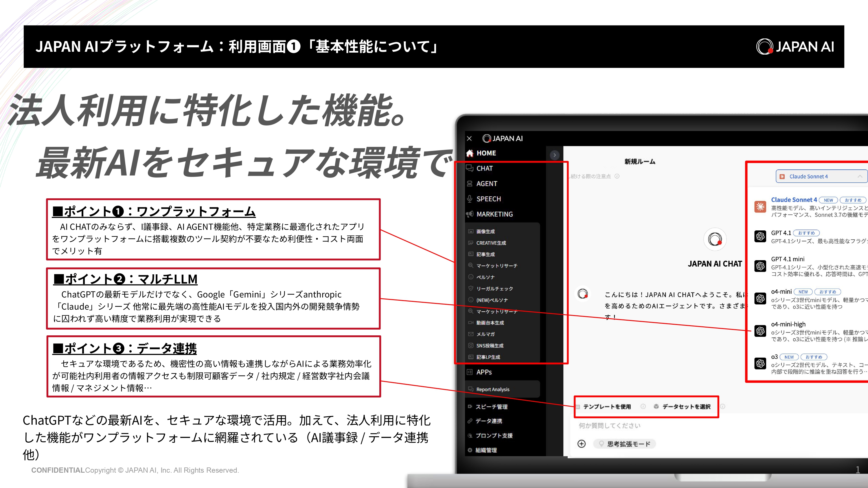Select the 動画台本生成 video script icon

click(470, 322)
